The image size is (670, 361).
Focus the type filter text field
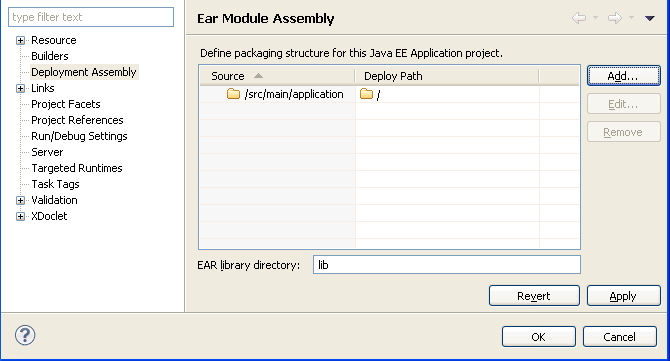[91, 17]
